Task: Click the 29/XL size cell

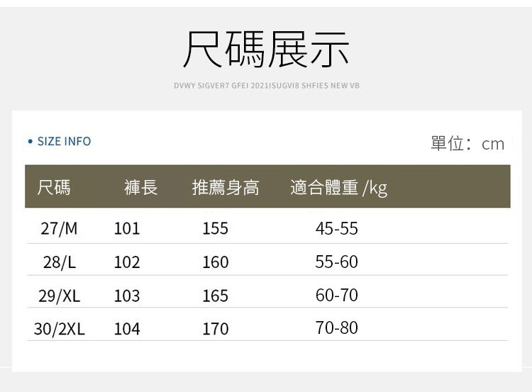Action: click(x=59, y=296)
